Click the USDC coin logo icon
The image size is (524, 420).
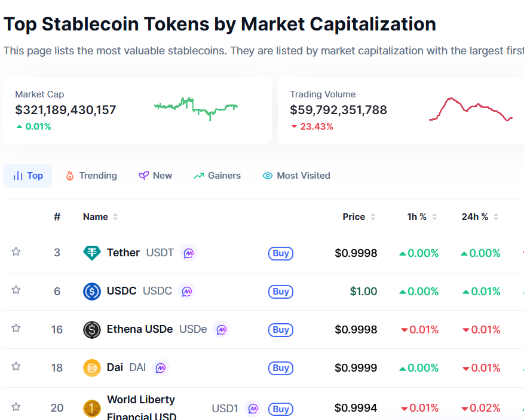tap(92, 292)
